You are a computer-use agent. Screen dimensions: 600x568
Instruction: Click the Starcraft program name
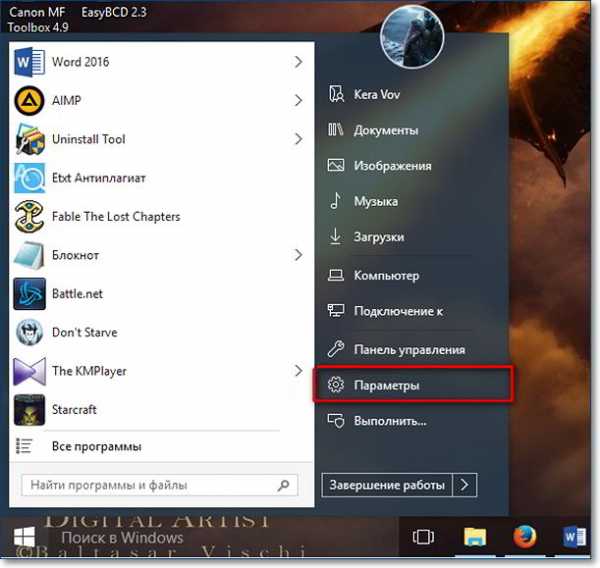[x=74, y=410]
